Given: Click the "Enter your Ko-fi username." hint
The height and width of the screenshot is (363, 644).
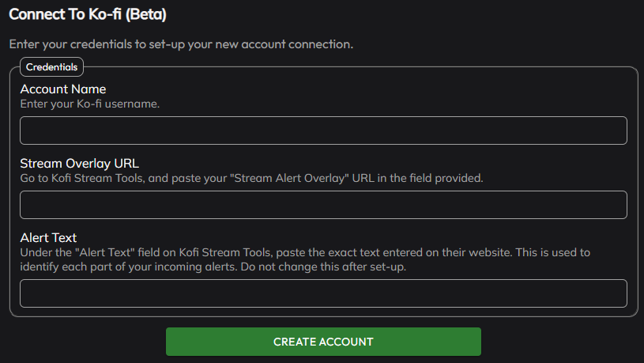Looking at the screenshot, I should click(x=90, y=104).
